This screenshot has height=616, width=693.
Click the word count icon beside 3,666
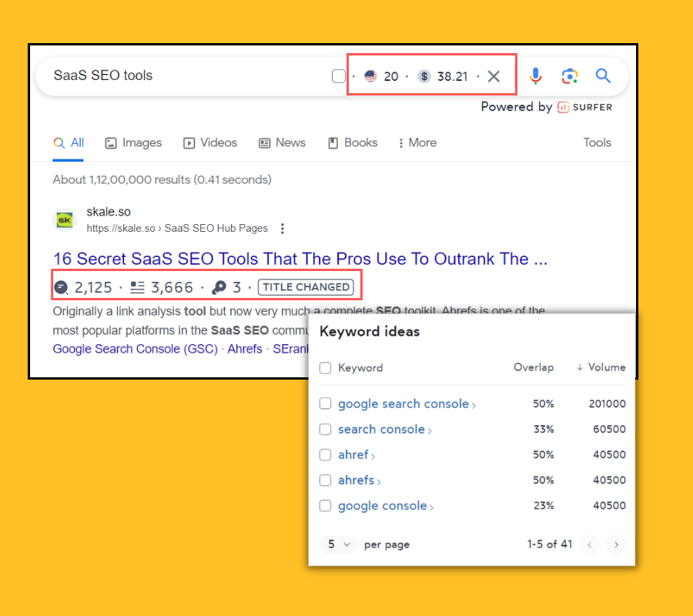(138, 288)
